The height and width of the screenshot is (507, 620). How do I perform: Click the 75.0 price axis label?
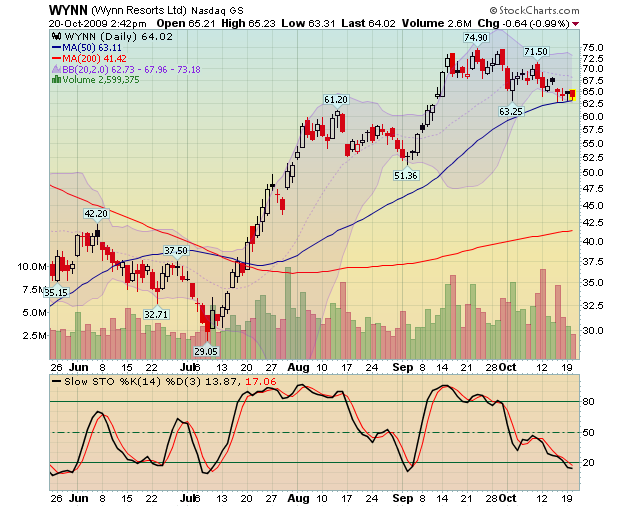[x=592, y=47]
